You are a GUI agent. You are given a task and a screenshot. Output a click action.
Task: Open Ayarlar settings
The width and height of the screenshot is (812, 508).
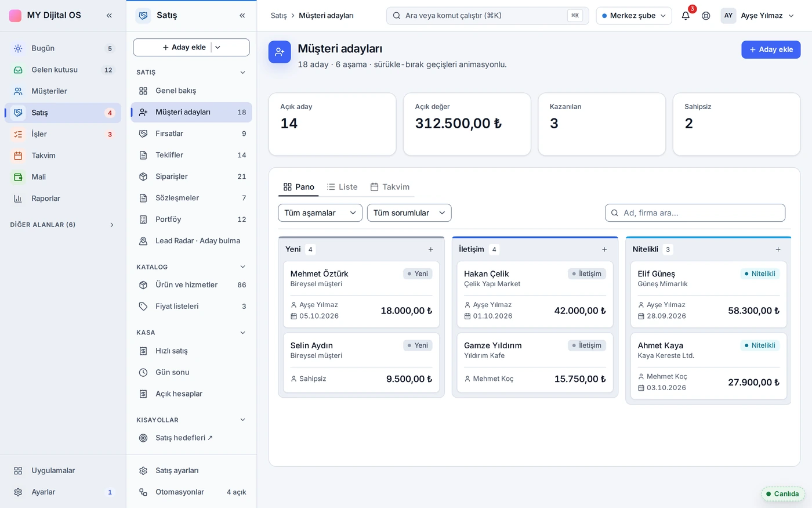(x=63, y=492)
